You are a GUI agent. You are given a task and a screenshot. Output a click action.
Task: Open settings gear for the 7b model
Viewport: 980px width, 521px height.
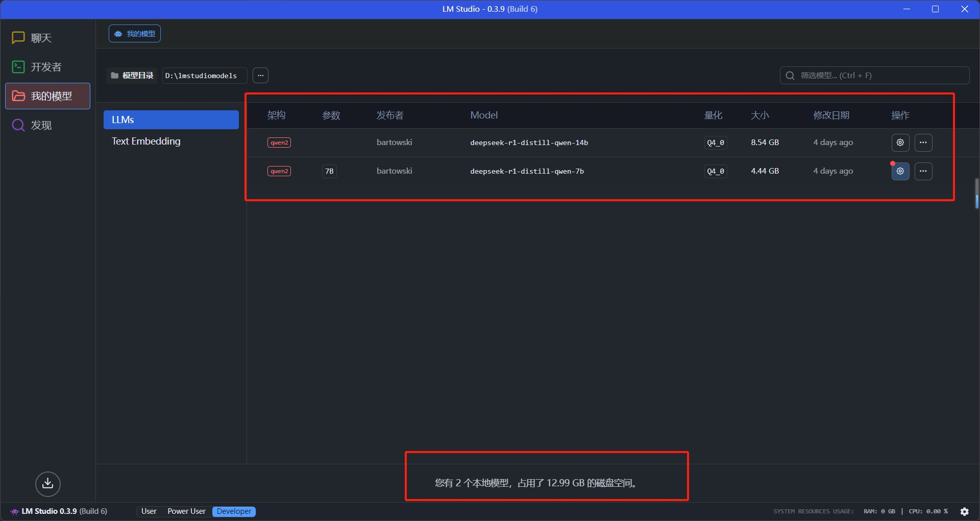pos(900,172)
